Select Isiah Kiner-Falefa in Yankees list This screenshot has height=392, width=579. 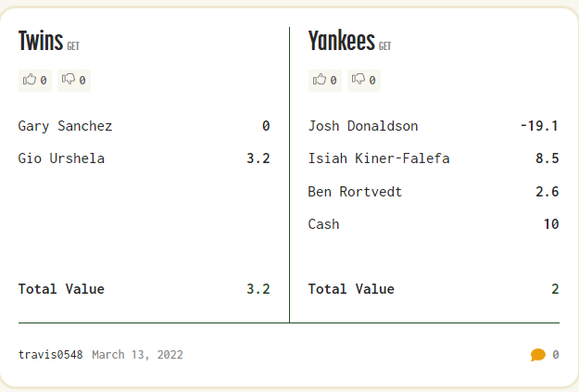tap(379, 158)
